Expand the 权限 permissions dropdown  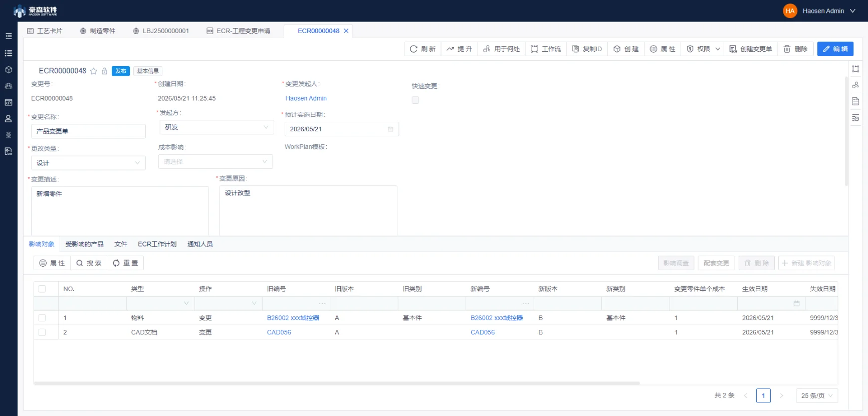[x=703, y=49]
